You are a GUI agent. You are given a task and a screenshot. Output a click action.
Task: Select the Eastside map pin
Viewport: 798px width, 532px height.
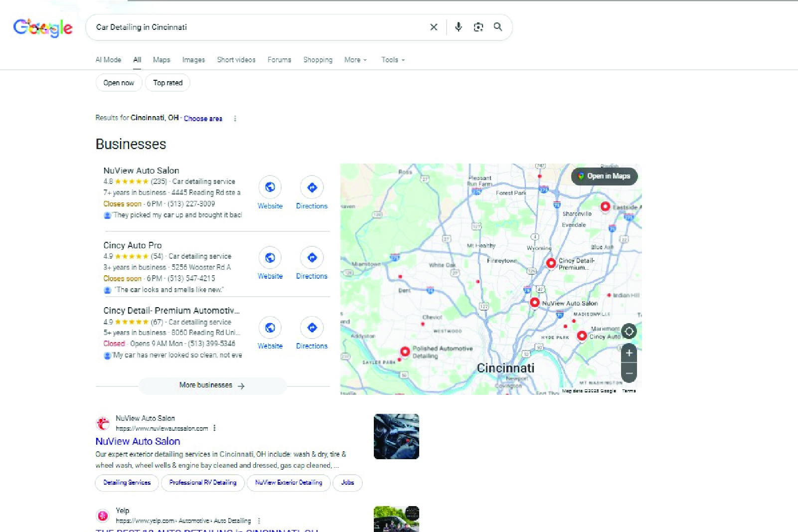[x=605, y=206]
